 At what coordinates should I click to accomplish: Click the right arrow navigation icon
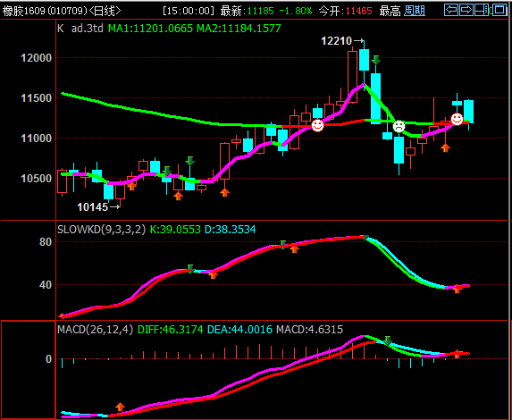point(466,10)
